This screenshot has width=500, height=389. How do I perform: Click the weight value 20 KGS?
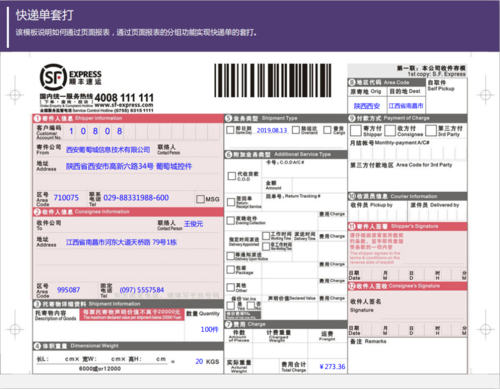[207, 361]
